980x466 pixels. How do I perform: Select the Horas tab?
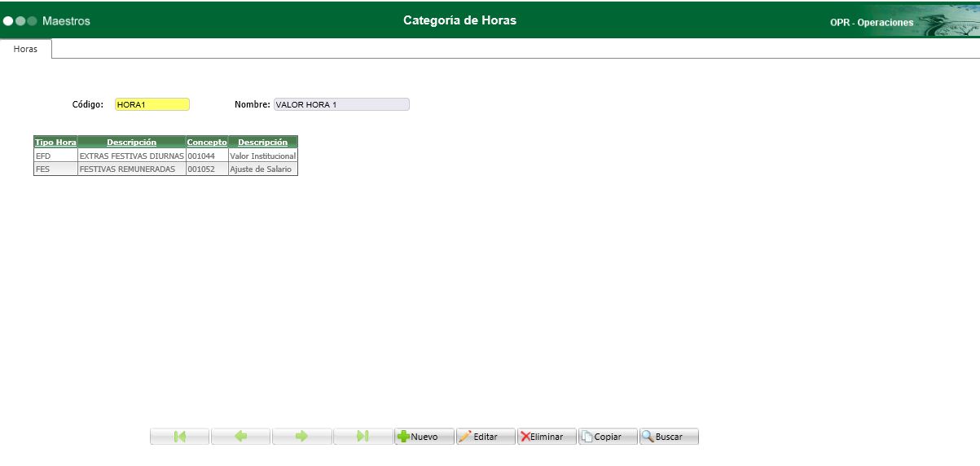pos(25,49)
